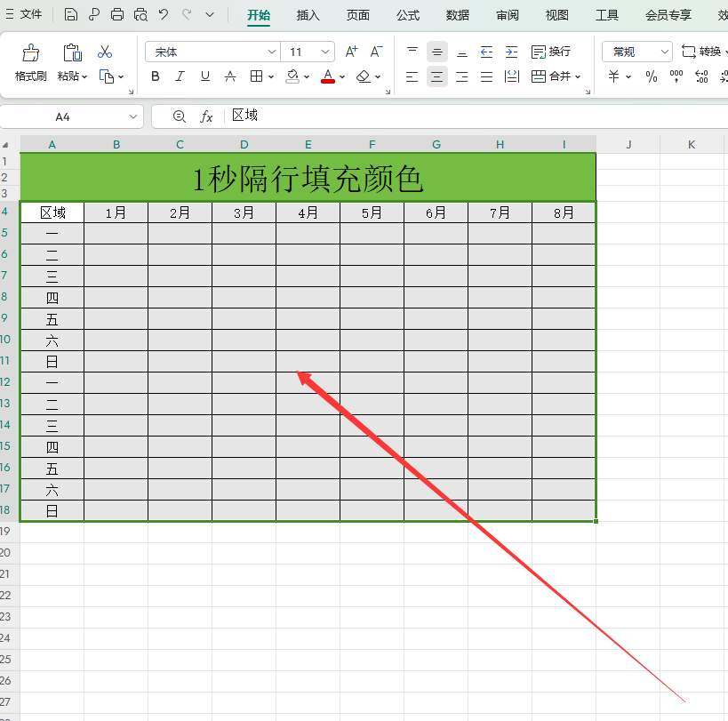Screen dimensions: 728x721
Task: Click the Increase Decimal icon
Action: click(x=701, y=76)
